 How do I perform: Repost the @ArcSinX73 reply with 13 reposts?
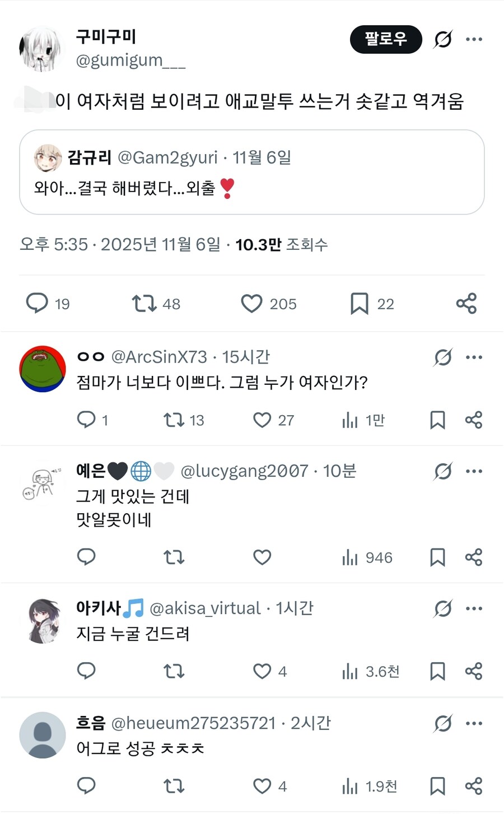[x=174, y=420]
